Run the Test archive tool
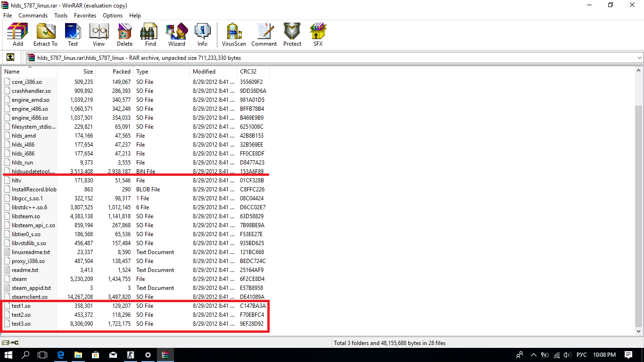Screen dimensions: 644x362 [x=73, y=34]
